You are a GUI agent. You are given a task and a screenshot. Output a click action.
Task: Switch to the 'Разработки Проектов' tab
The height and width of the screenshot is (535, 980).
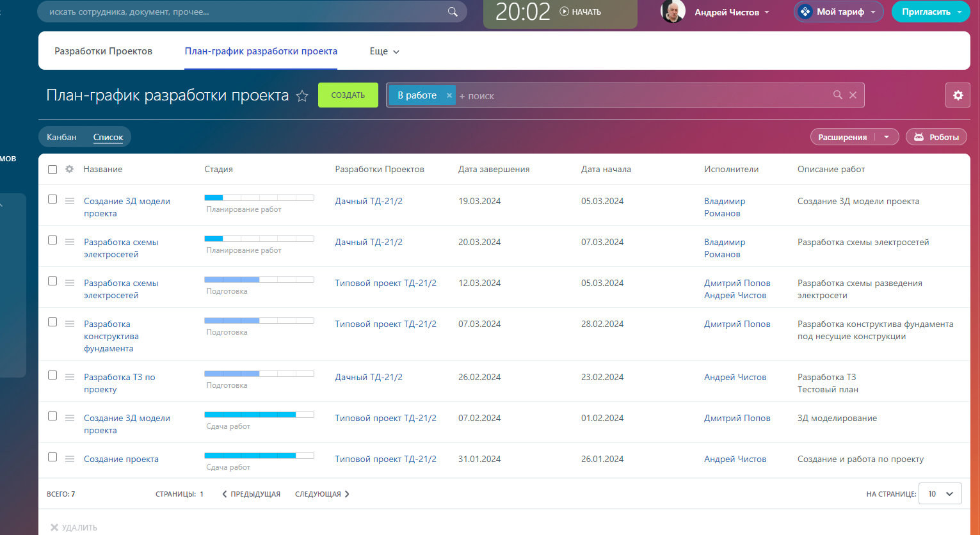(103, 51)
